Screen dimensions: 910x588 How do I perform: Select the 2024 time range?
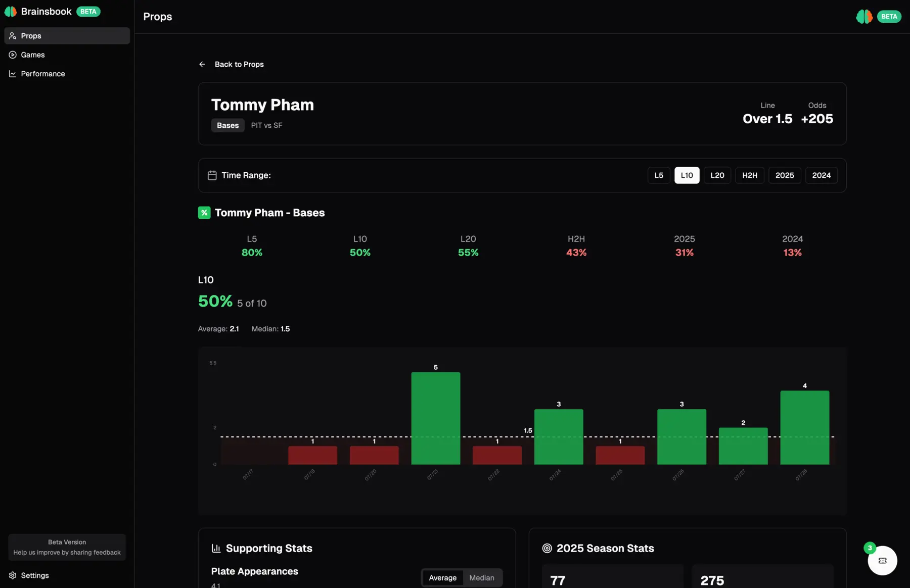coord(822,175)
